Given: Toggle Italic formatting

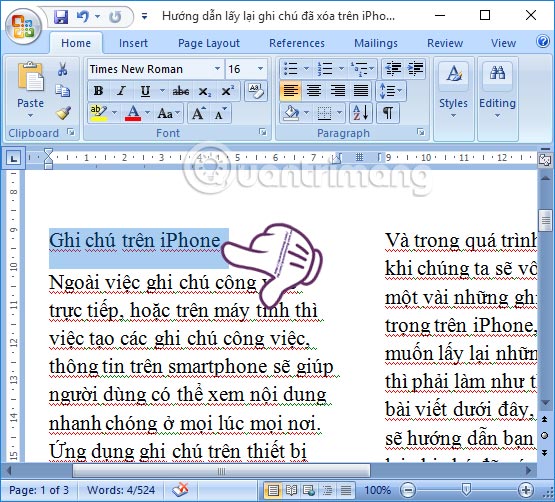Looking at the screenshot, I should coord(121,91).
